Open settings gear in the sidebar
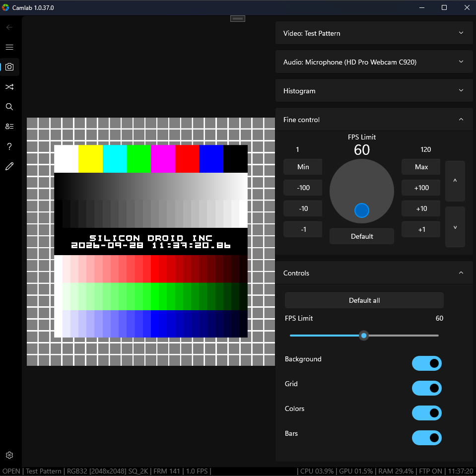The width and height of the screenshot is (476, 476). tap(9, 455)
